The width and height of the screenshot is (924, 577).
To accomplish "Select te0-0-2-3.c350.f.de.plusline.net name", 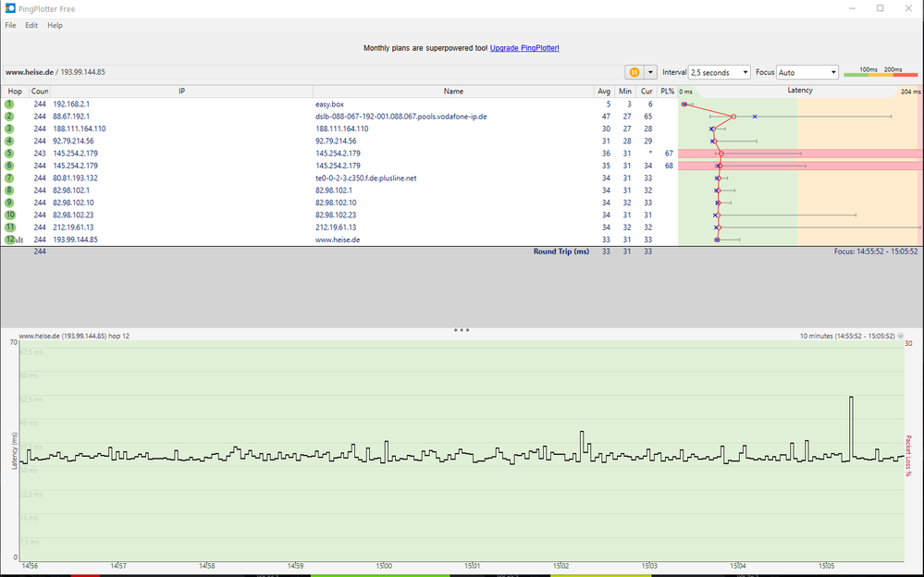I will tap(366, 178).
